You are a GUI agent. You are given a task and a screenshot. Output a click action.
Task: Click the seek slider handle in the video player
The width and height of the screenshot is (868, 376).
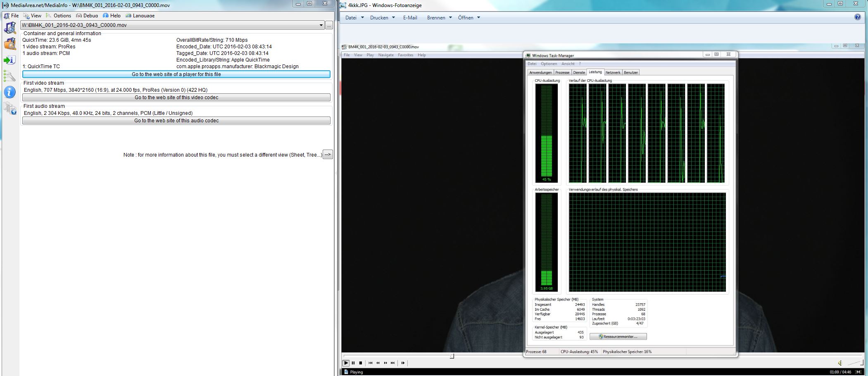point(452,356)
